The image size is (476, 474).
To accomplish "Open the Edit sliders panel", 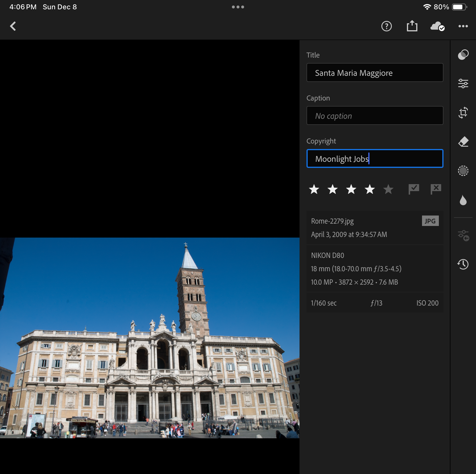I will [463, 84].
